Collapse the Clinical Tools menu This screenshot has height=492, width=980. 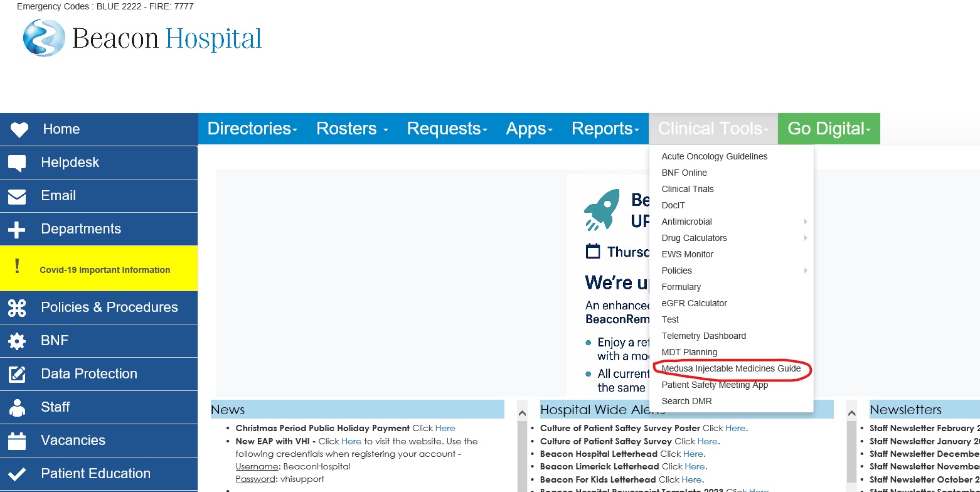pyautogui.click(x=713, y=129)
